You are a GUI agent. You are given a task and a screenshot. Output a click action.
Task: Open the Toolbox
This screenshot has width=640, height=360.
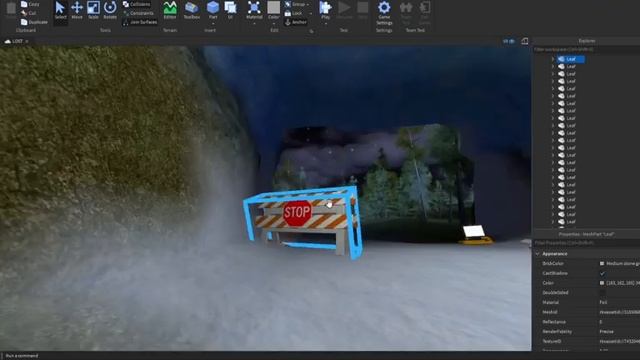(191, 10)
